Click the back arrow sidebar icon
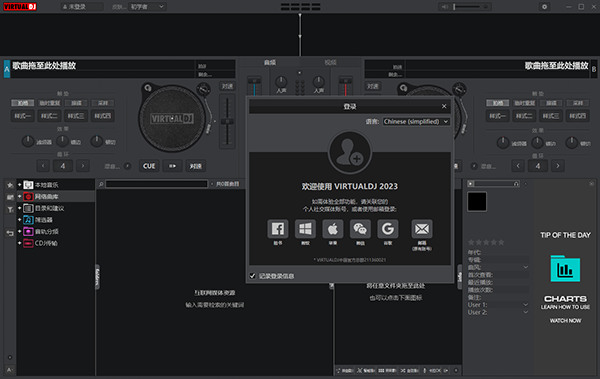 click(x=10, y=233)
